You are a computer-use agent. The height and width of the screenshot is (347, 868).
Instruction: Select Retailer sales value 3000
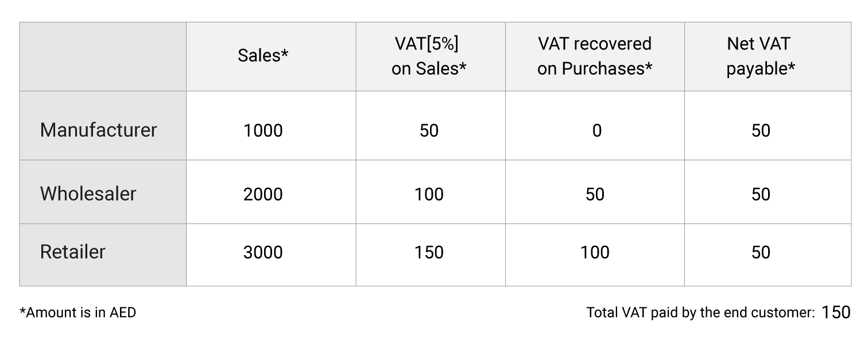pyautogui.click(x=263, y=252)
